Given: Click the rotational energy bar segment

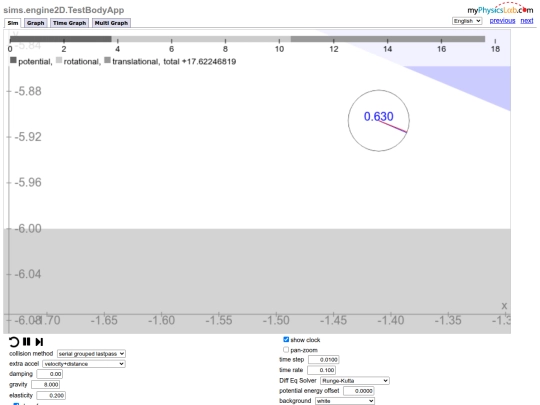Looking at the screenshot, I should click(x=201, y=39).
